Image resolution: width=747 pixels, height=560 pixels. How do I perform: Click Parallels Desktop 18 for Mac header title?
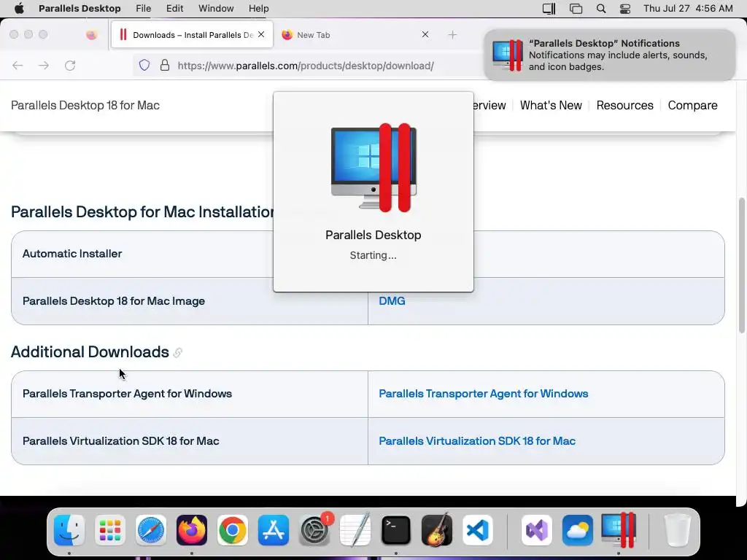coord(85,105)
